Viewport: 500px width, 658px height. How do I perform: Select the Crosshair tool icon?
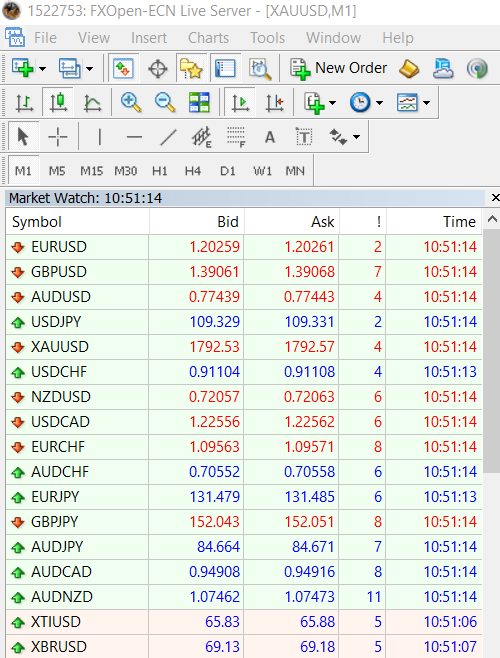(x=58, y=137)
